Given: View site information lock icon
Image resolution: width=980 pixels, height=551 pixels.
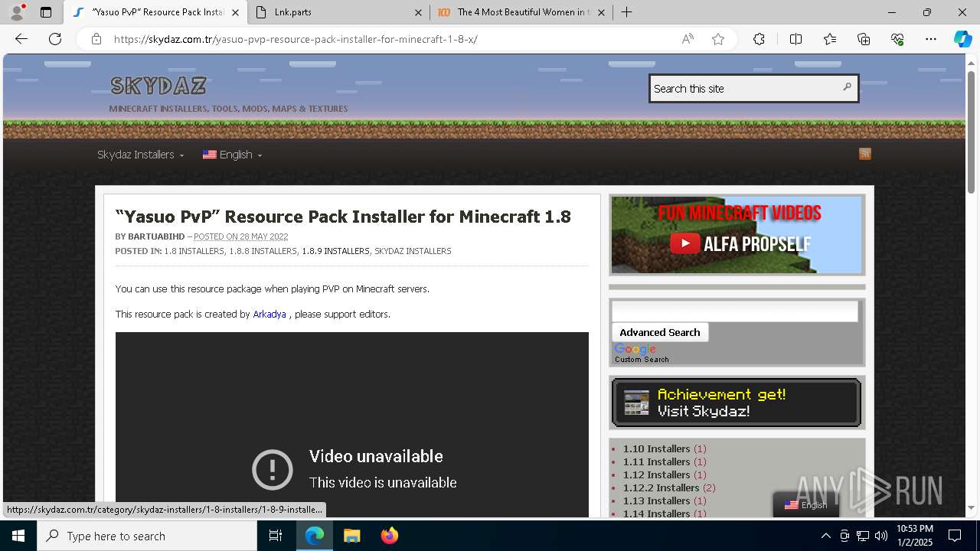Looking at the screenshot, I should click(96, 39).
